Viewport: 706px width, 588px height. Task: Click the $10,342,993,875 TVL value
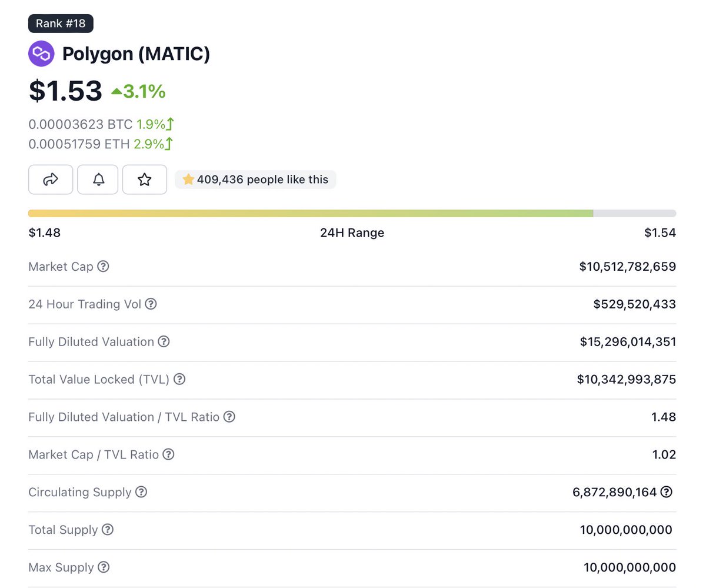(627, 380)
